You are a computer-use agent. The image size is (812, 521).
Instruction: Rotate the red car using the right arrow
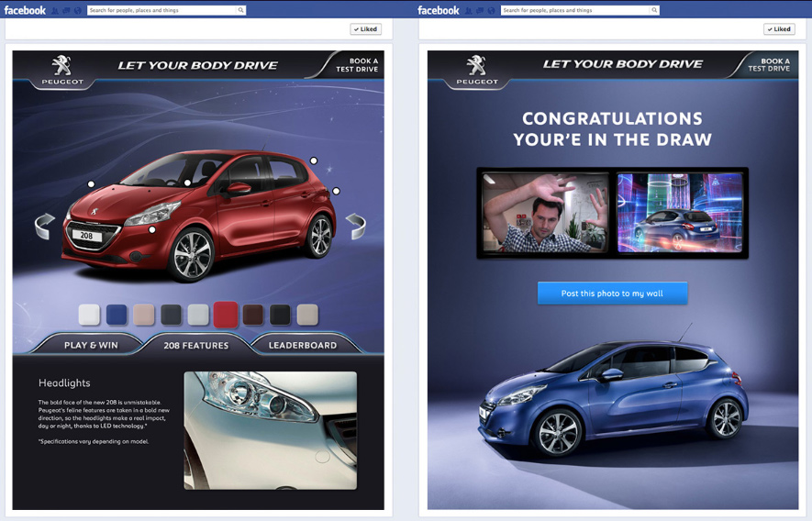point(356,226)
